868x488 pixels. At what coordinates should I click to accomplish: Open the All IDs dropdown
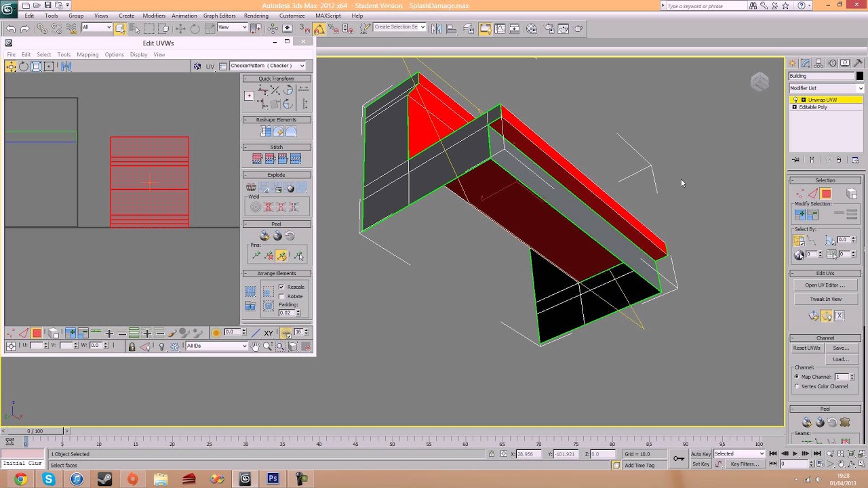pos(217,346)
